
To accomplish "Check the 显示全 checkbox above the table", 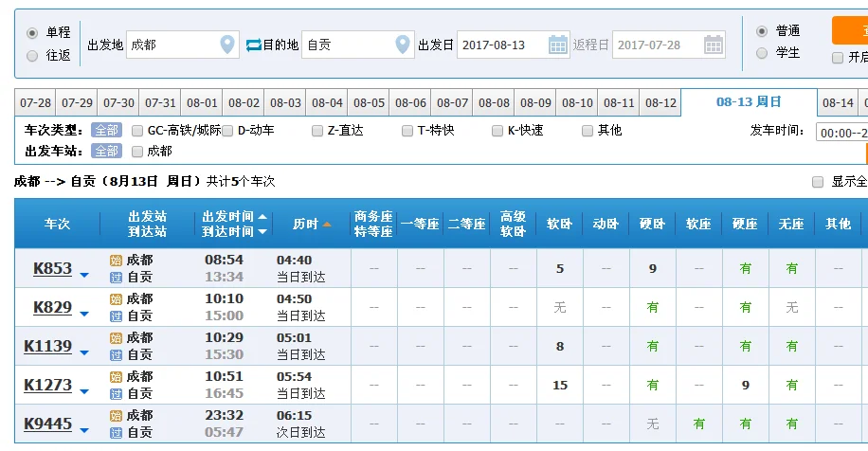I will tap(818, 182).
